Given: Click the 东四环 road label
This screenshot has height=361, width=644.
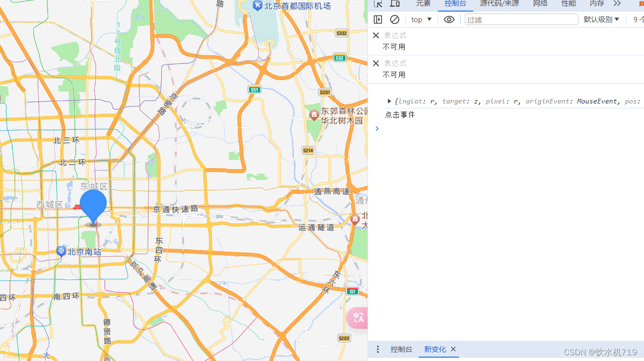Looking at the screenshot, I should [x=158, y=249].
